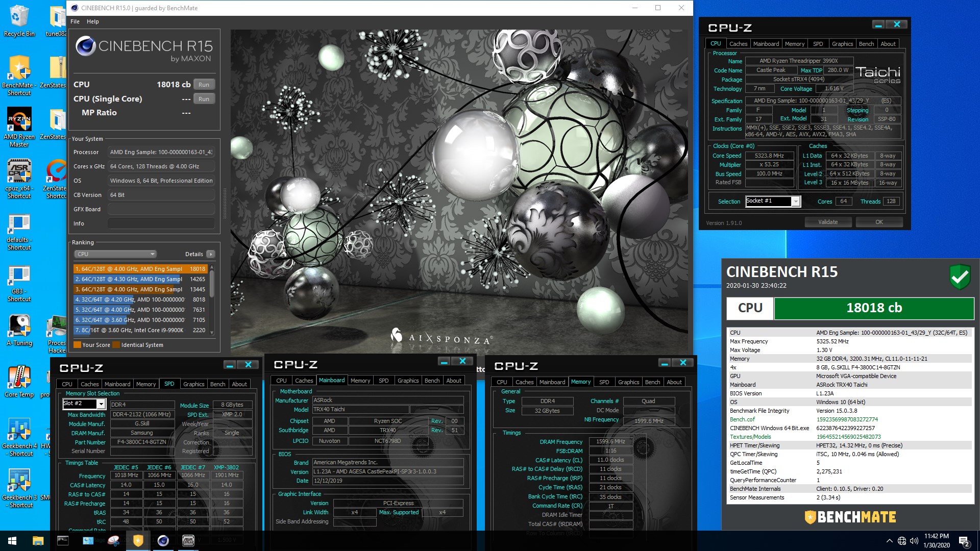Open the Core Temp desktop icon

pyautogui.click(x=19, y=381)
